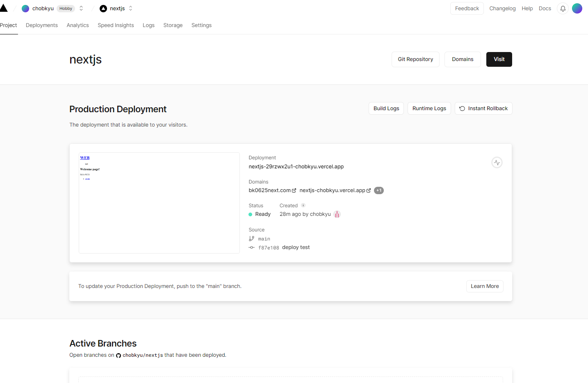The height and width of the screenshot is (383, 588).
Task: Open the Help link
Action: pyautogui.click(x=527, y=9)
